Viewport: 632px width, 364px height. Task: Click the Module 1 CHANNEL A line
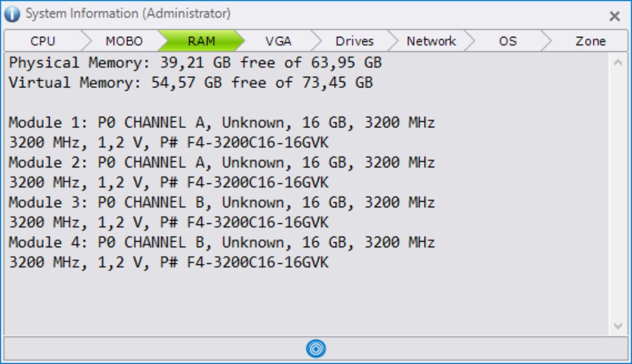point(221,123)
